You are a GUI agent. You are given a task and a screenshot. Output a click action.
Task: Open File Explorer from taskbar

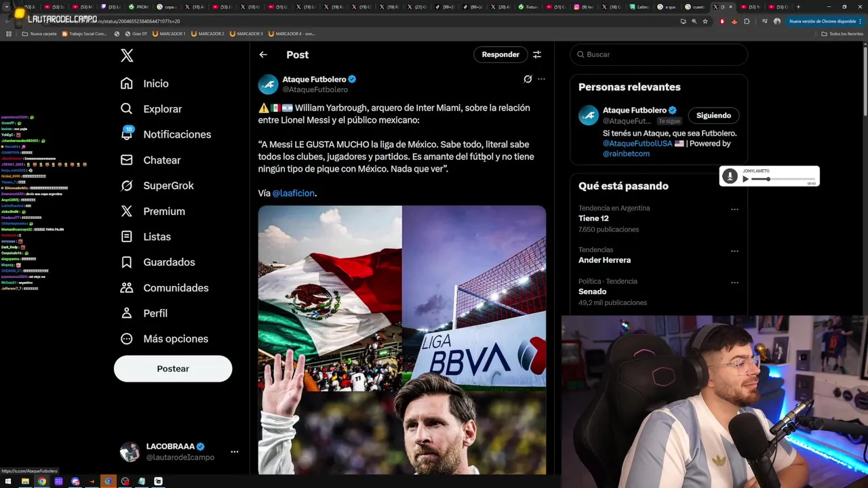pos(25,481)
